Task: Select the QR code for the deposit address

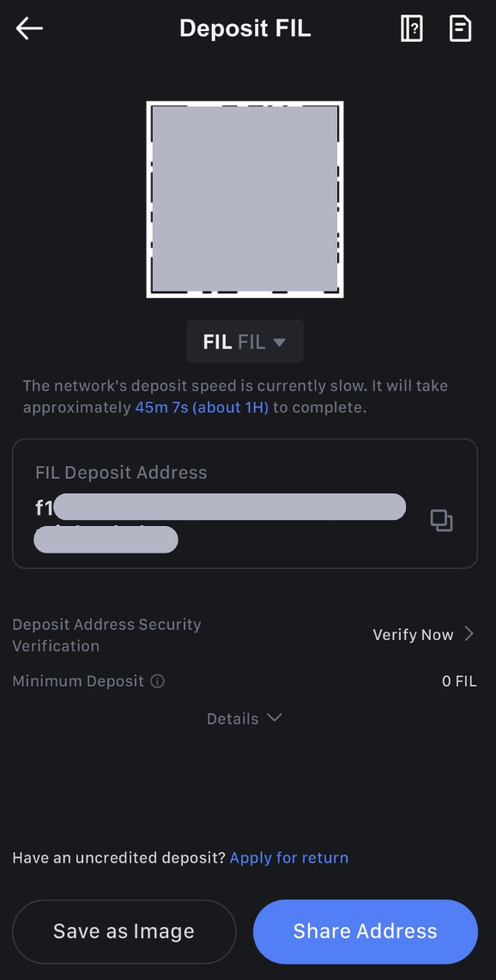Action: (245, 199)
